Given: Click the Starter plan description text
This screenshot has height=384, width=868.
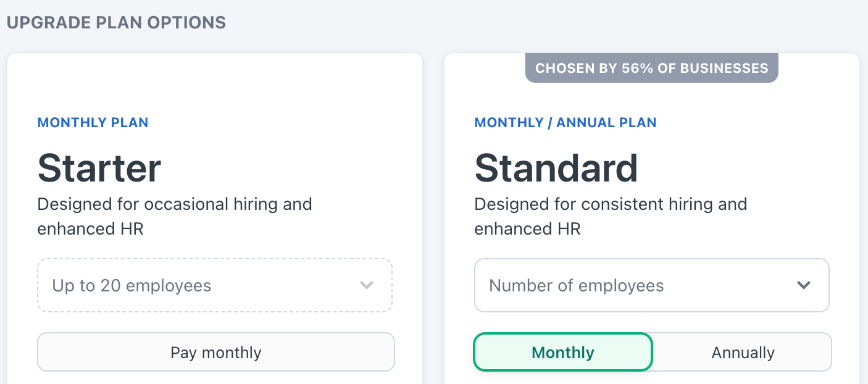Looking at the screenshot, I should [175, 216].
